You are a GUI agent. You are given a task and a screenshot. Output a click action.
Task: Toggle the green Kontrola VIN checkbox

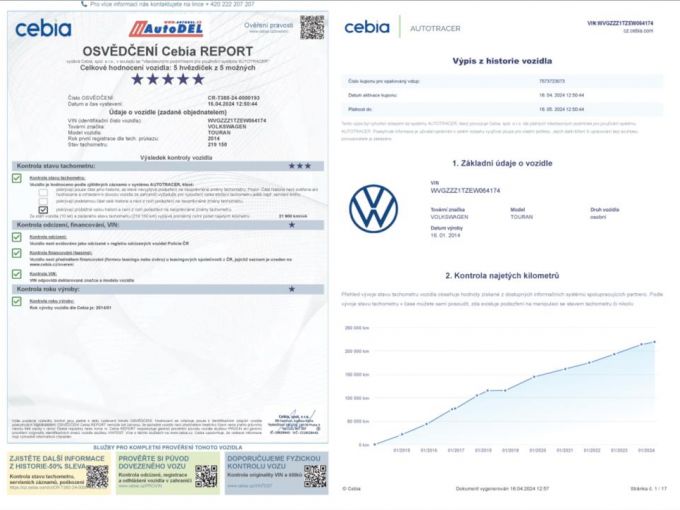17,274
